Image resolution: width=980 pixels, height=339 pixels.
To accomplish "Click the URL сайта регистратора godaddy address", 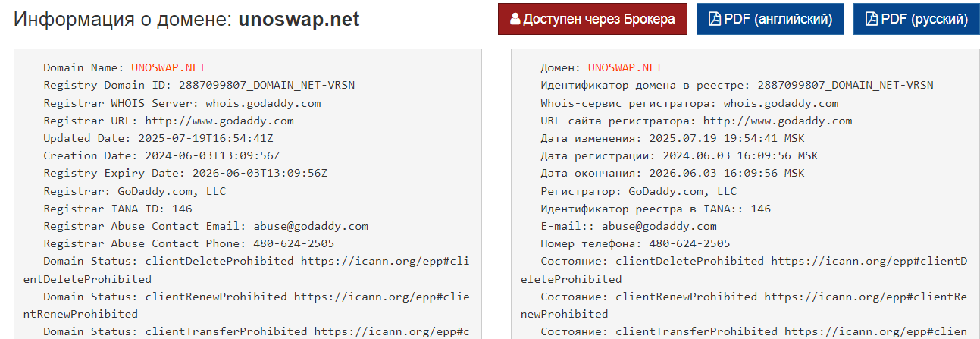I will (778, 121).
